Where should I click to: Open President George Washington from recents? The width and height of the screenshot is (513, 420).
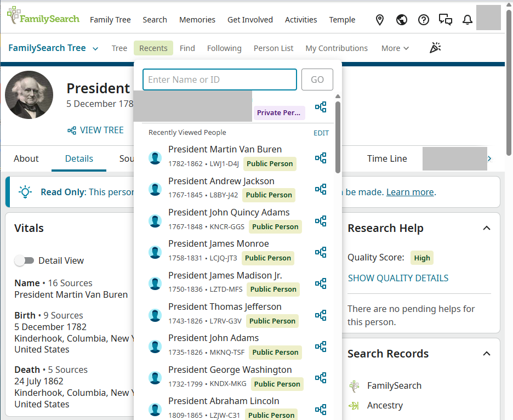click(x=230, y=370)
